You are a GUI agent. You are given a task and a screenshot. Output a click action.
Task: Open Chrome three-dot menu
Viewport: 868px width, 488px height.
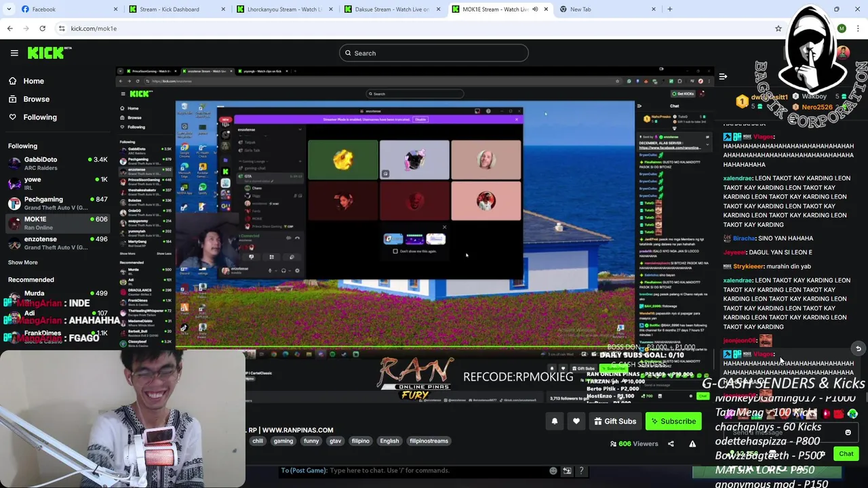click(858, 28)
